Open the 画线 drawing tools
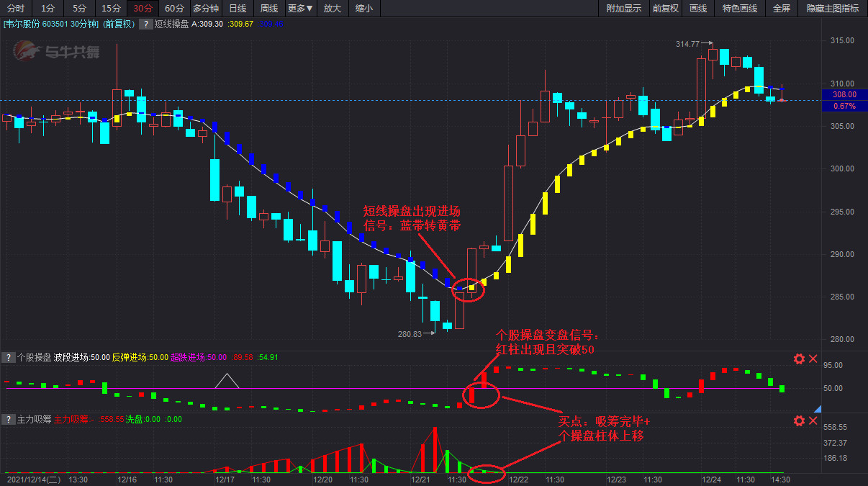Viewport: 868px width, 486px height. pyautogui.click(x=698, y=9)
